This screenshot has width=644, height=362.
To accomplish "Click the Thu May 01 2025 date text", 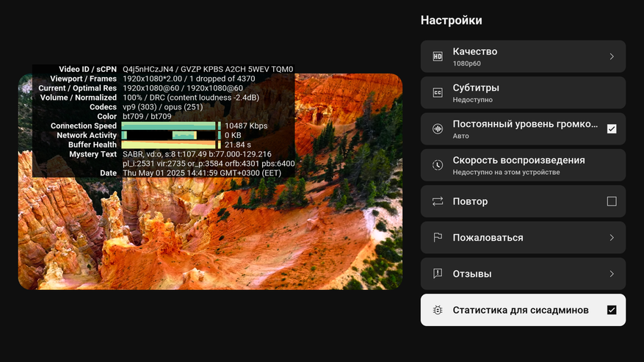I will (x=202, y=173).
